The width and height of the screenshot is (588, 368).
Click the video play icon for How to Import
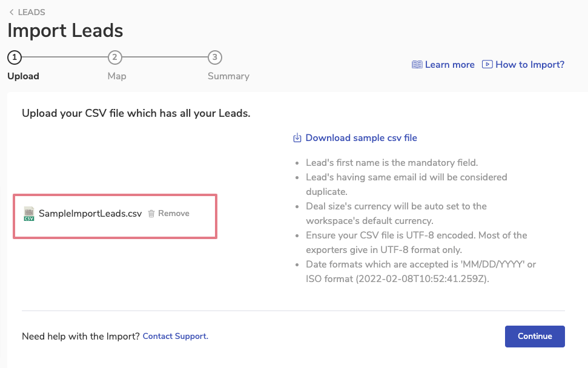point(487,65)
